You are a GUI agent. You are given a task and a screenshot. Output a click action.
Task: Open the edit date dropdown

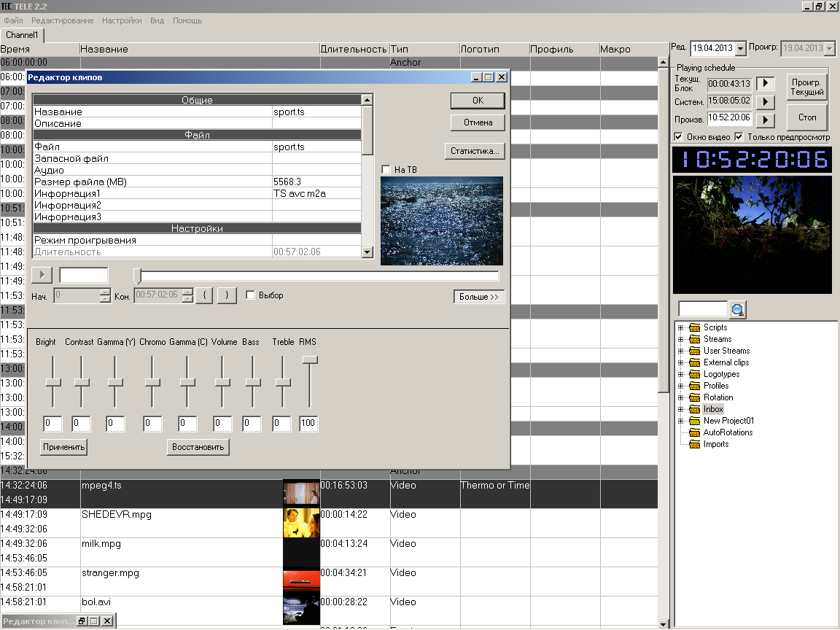(741, 49)
